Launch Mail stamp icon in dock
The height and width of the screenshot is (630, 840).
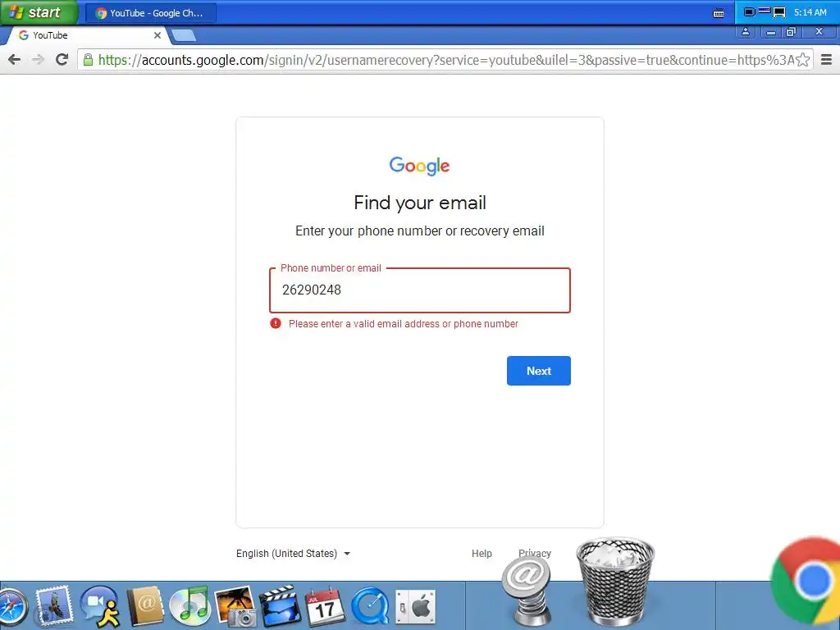tap(53, 606)
